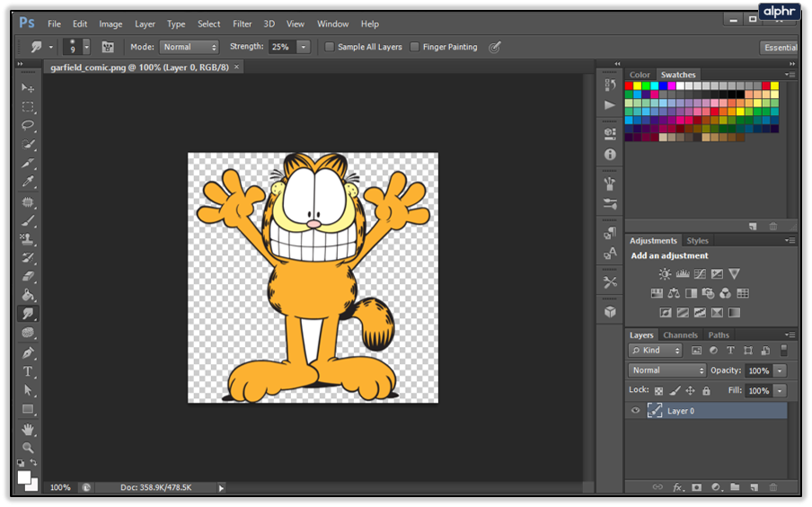Screen dimensions: 812x507
Task: Switch to the Channels tab
Action: [680, 335]
